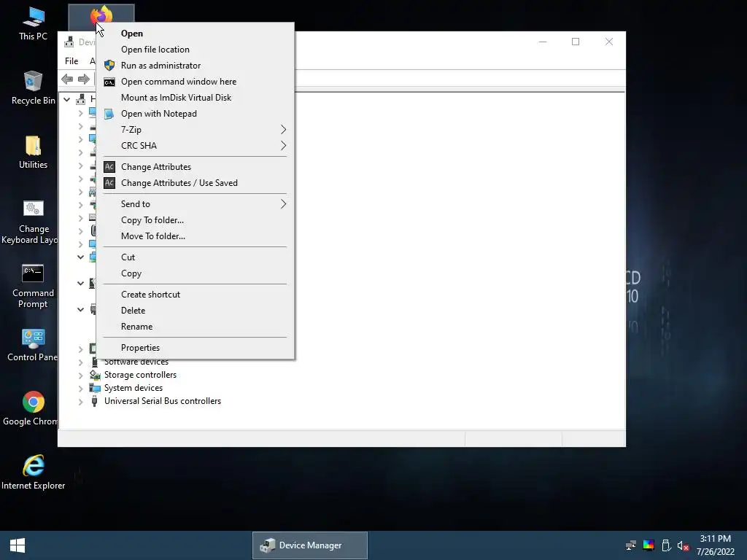Image resolution: width=747 pixels, height=560 pixels.
Task: Expand the System devices node
Action: tap(80, 389)
